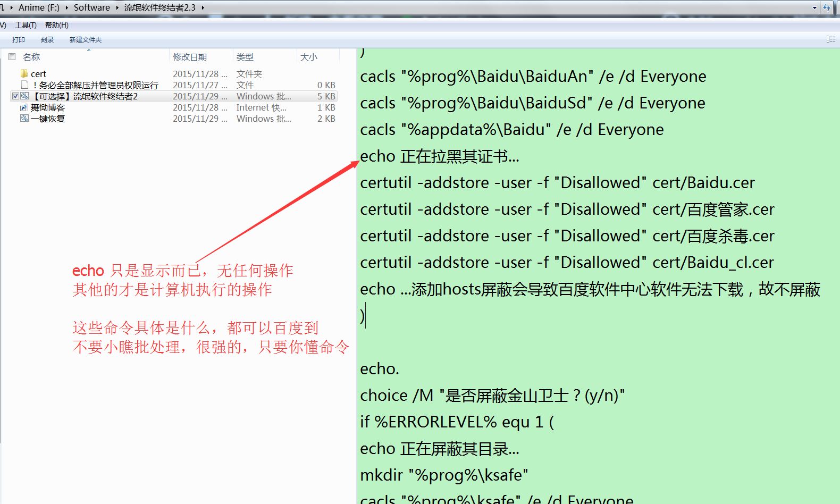Click the date 2015/11/27 in the list
The width and height of the screenshot is (840, 504).
tap(200, 85)
